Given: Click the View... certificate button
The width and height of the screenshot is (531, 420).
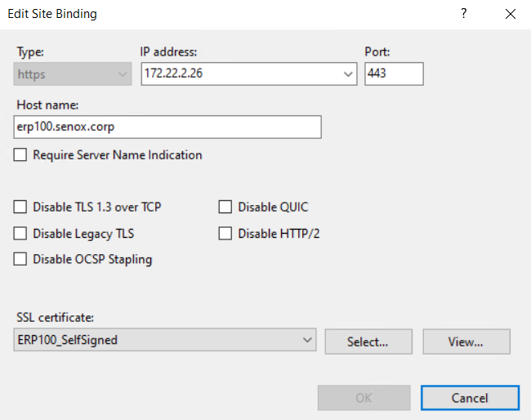Looking at the screenshot, I should (x=466, y=342).
